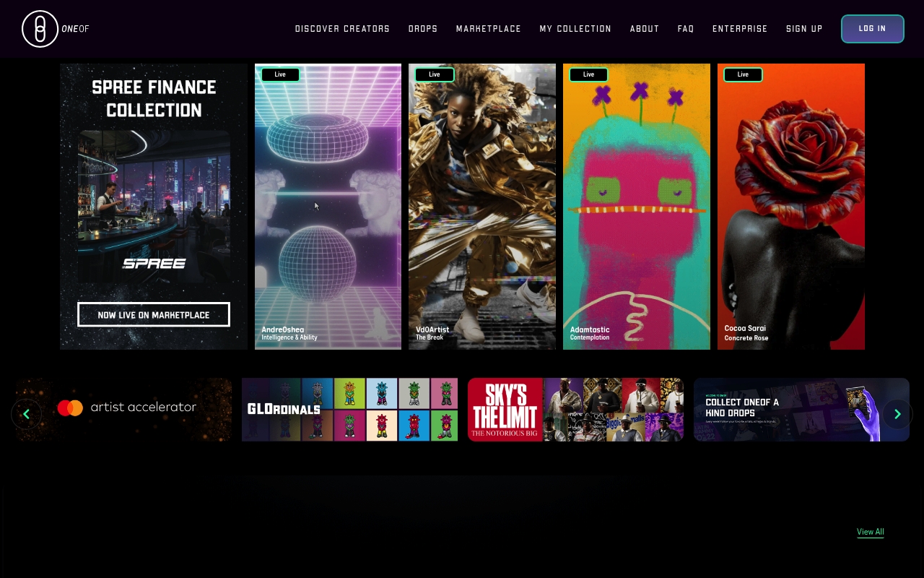The height and width of the screenshot is (578, 924).
Task: Click the Adamtastic artist name
Action: tap(590, 329)
